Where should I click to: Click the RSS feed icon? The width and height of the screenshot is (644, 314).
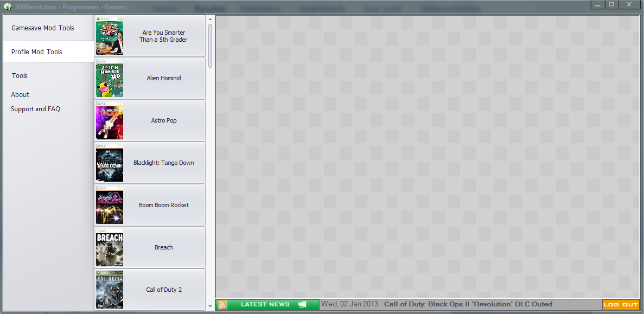[222, 305]
